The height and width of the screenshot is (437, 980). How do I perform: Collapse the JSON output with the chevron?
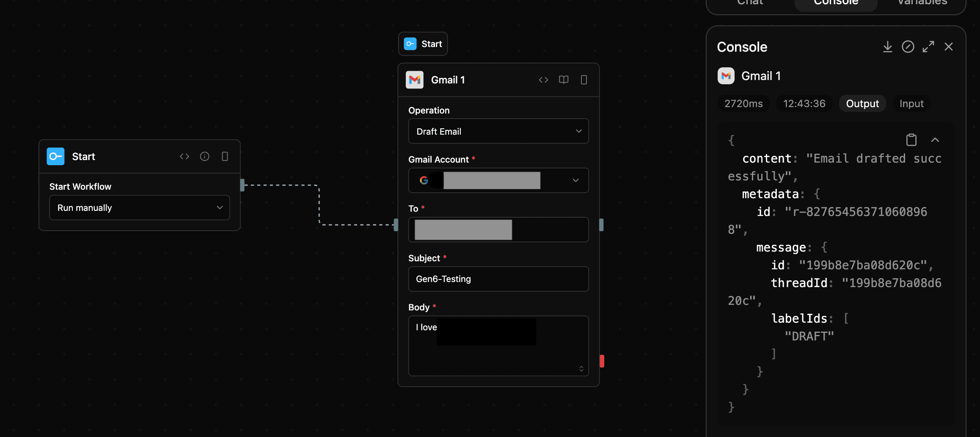(935, 140)
